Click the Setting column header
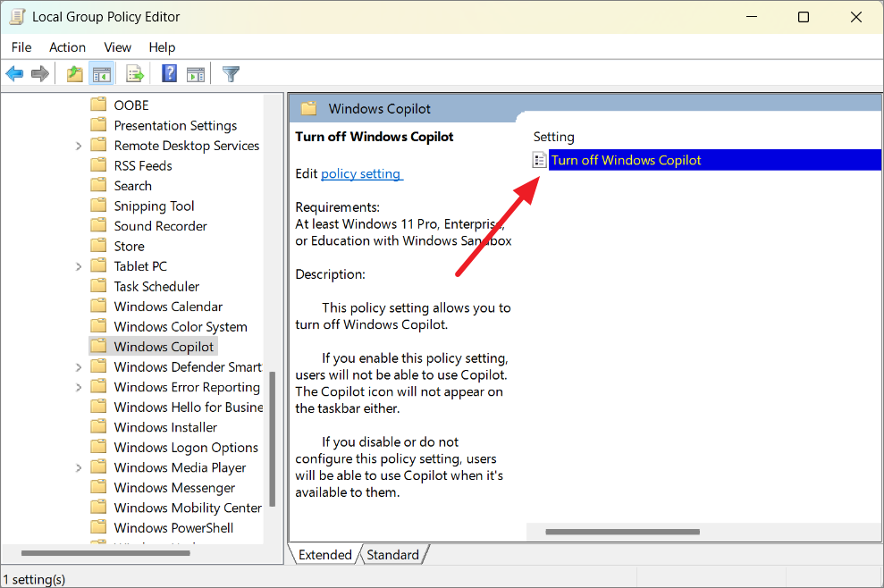This screenshot has width=884, height=588. (553, 137)
